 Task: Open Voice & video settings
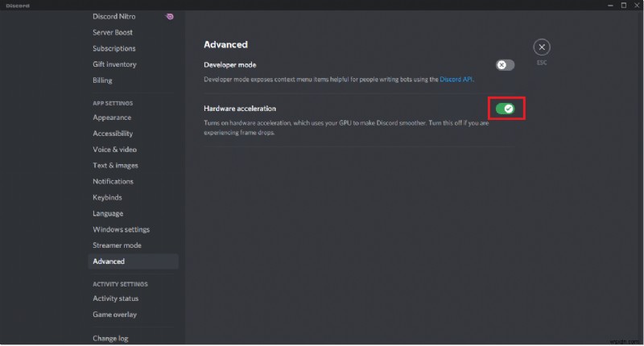click(x=114, y=150)
